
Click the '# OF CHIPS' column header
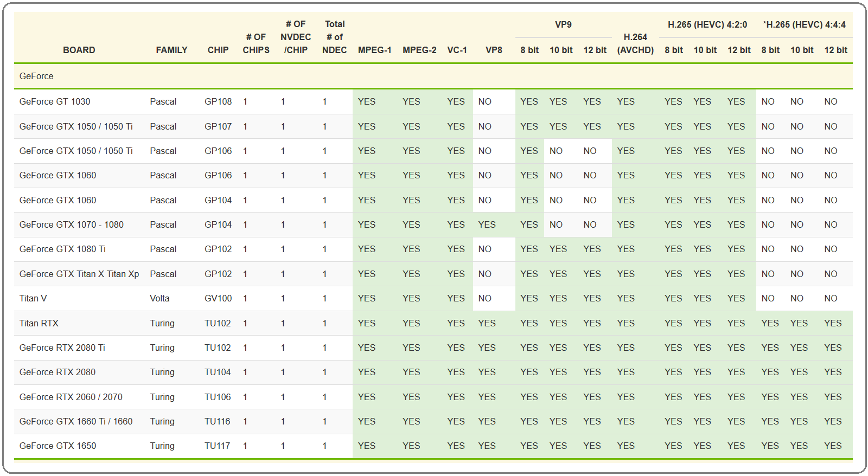(256, 43)
